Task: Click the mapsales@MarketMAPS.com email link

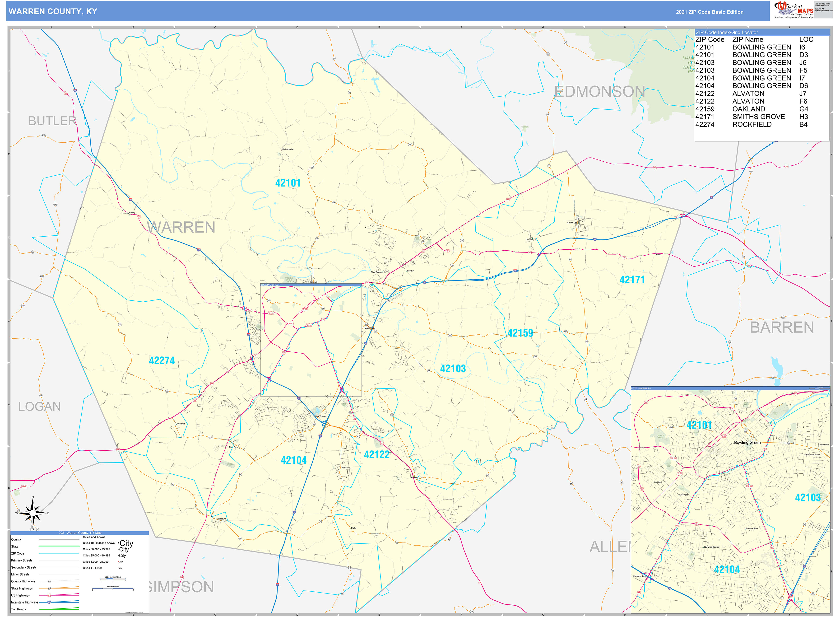Action: point(823,10)
